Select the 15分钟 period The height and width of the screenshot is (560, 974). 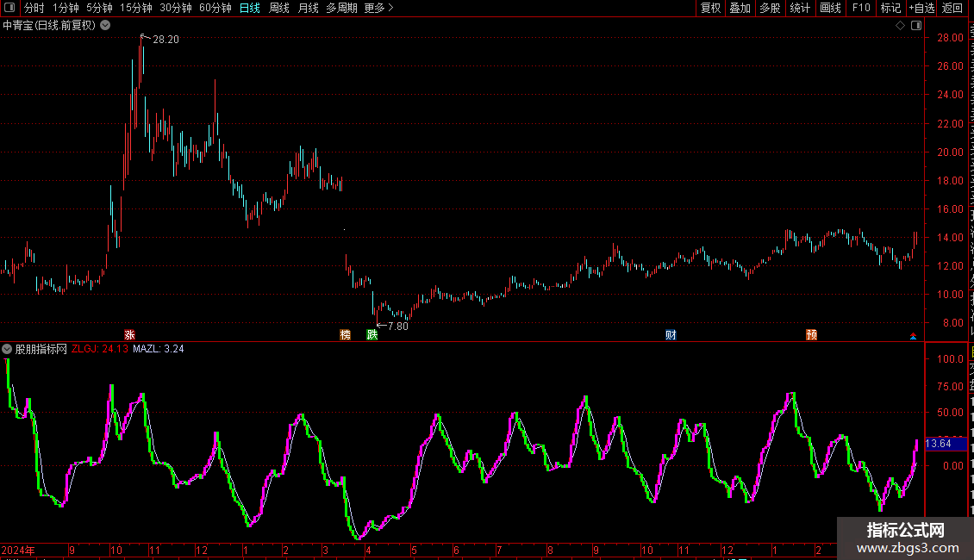(136, 8)
